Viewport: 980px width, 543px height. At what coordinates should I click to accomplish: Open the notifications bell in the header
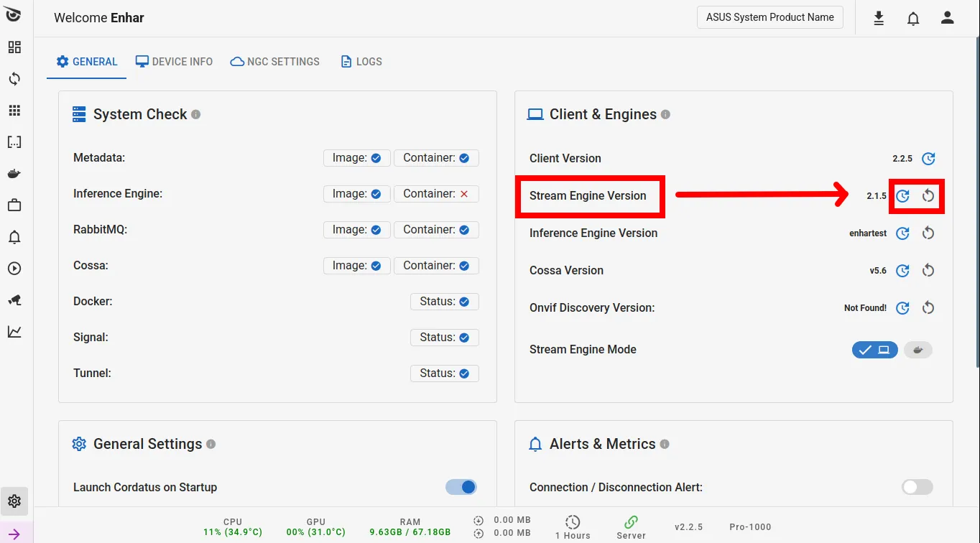coord(913,19)
